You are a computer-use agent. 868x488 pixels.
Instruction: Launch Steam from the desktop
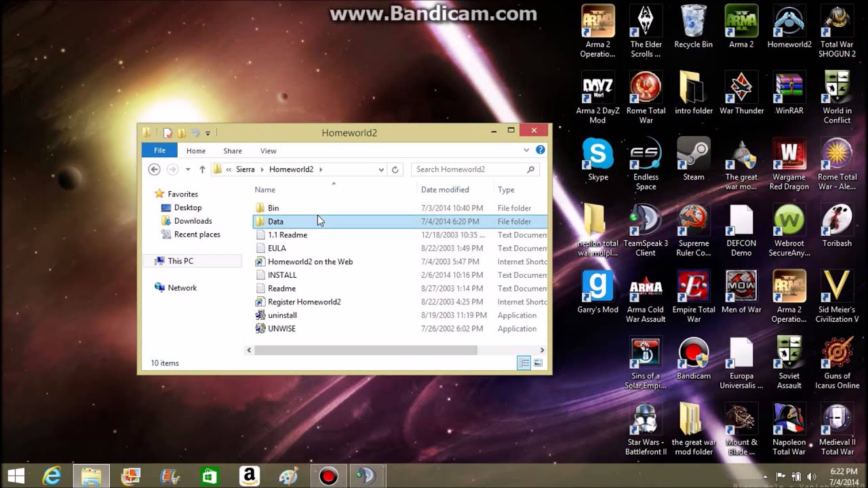693,160
